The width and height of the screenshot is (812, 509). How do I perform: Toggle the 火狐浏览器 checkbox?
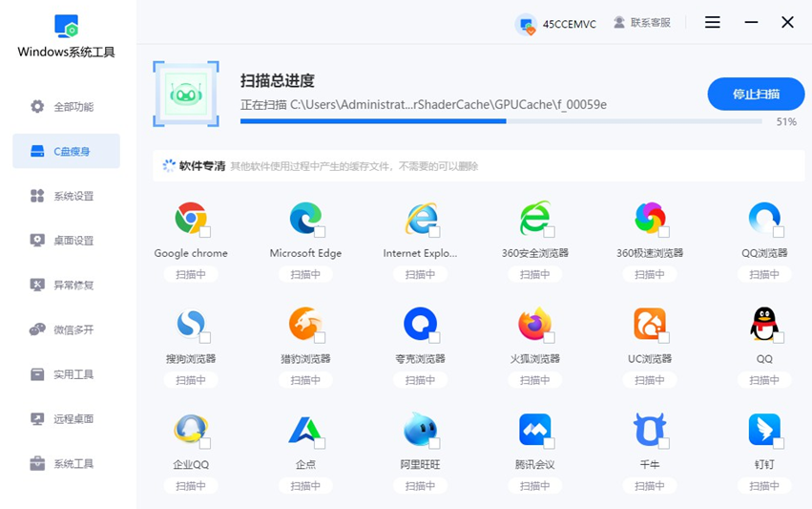550,338
